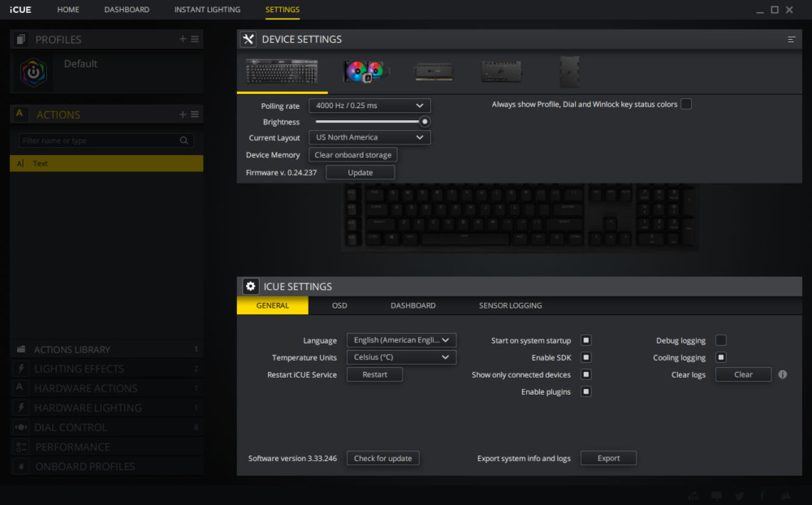Select the keyboard device thumbnail
This screenshot has height=505, width=812.
click(282, 71)
